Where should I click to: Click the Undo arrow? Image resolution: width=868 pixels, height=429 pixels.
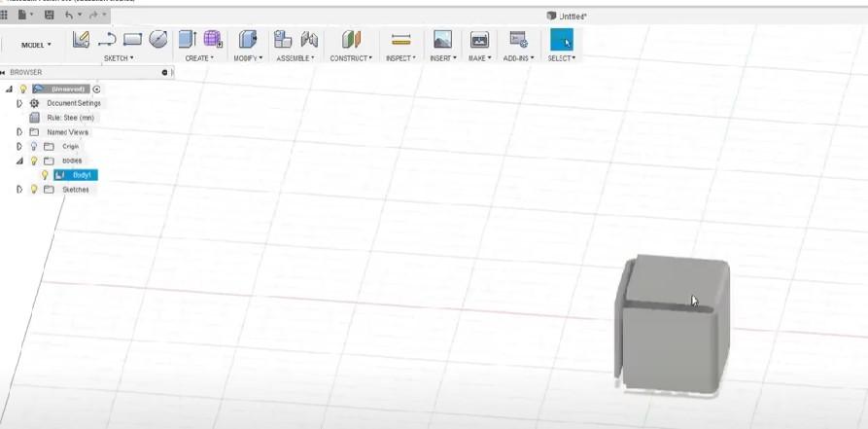pos(69,16)
